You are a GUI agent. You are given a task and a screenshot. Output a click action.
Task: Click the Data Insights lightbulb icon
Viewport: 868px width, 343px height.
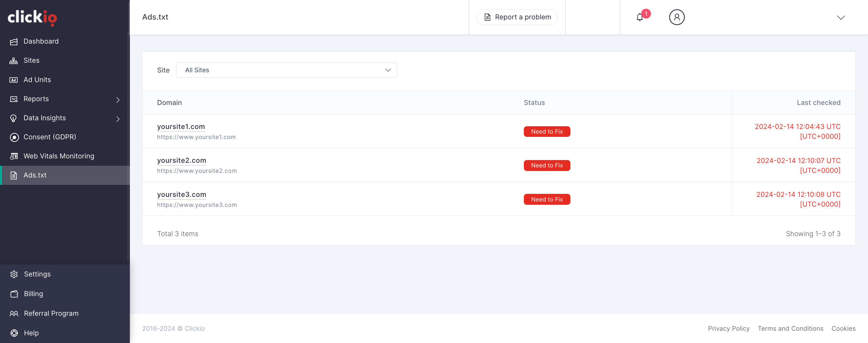[x=14, y=118]
